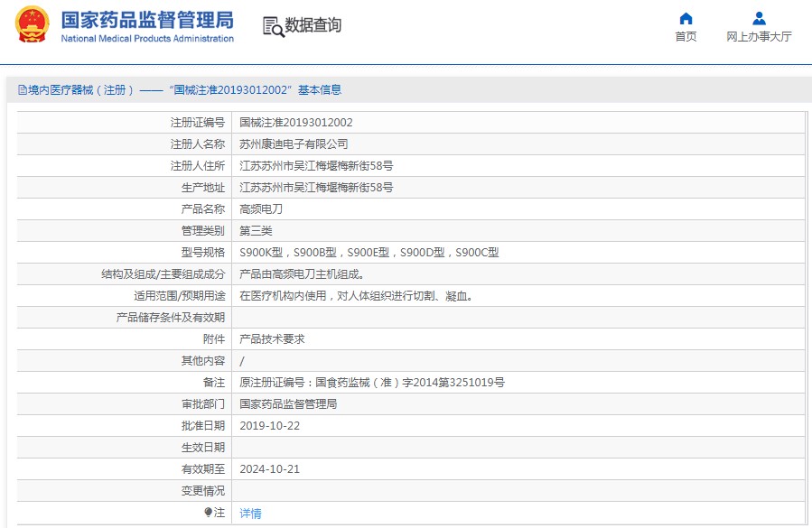Click the 产品技术要求 attachment text
812x528 pixels.
pos(272,339)
